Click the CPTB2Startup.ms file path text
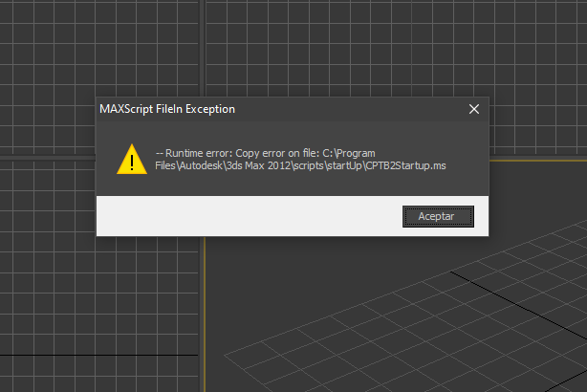This screenshot has height=392, width=587. pos(300,165)
